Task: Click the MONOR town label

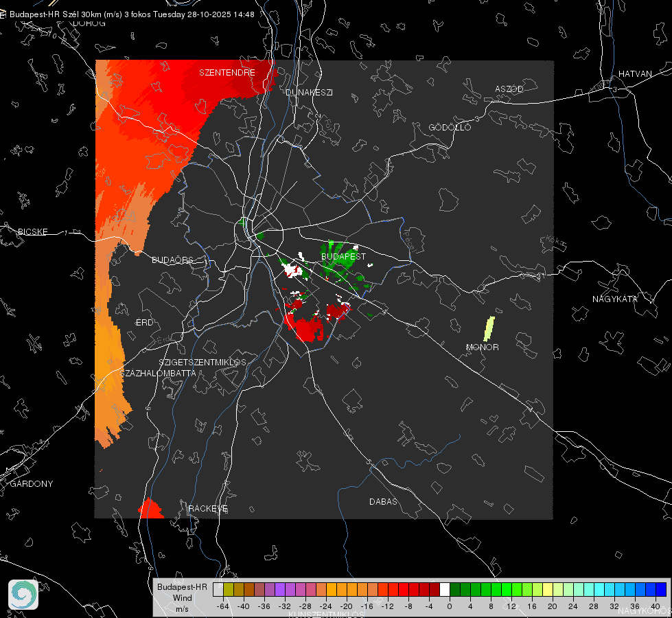Action: (483, 347)
